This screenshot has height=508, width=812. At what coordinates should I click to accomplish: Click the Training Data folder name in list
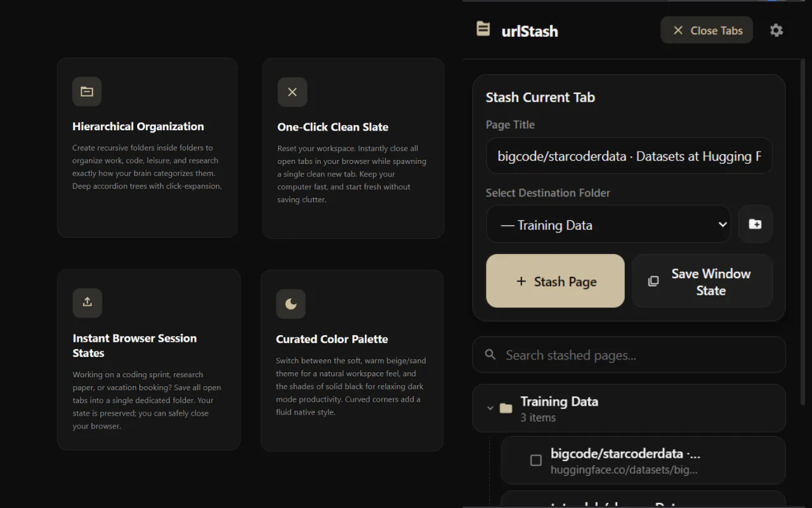pyautogui.click(x=560, y=401)
